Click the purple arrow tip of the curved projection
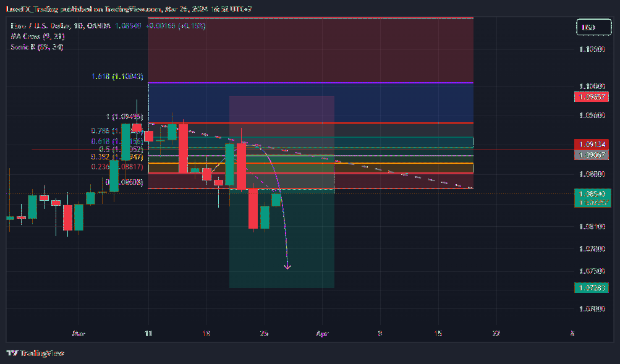620x364 pixels. tap(287, 267)
